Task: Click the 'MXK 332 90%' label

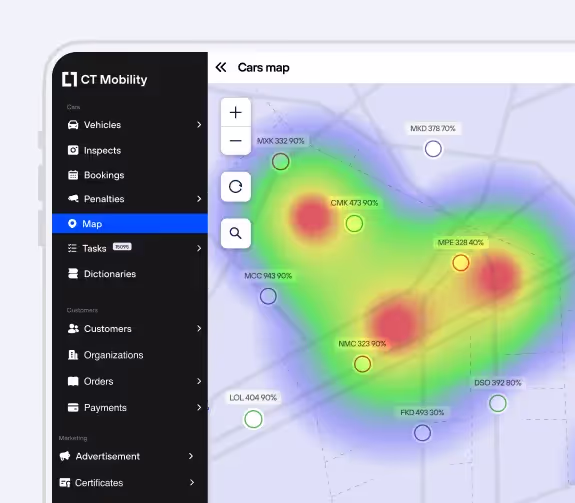Action: [x=281, y=141]
